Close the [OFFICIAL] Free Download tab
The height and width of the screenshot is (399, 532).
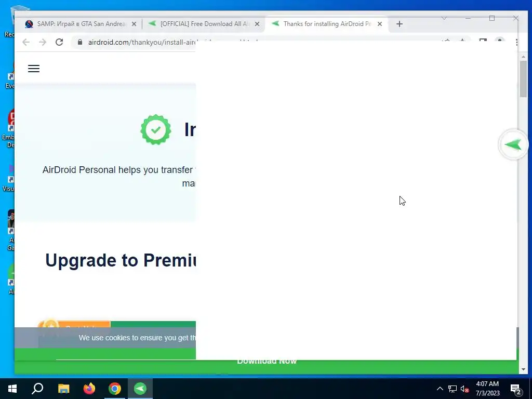(x=257, y=24)
